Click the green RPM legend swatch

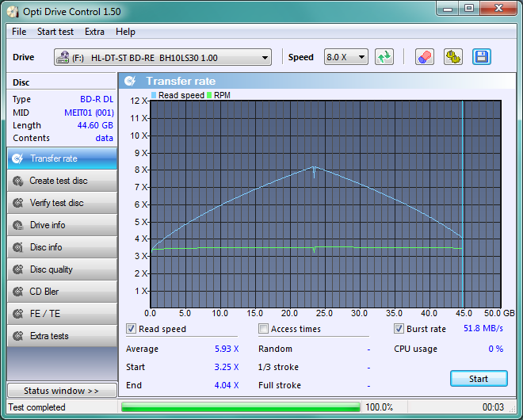tap(209, 95)
